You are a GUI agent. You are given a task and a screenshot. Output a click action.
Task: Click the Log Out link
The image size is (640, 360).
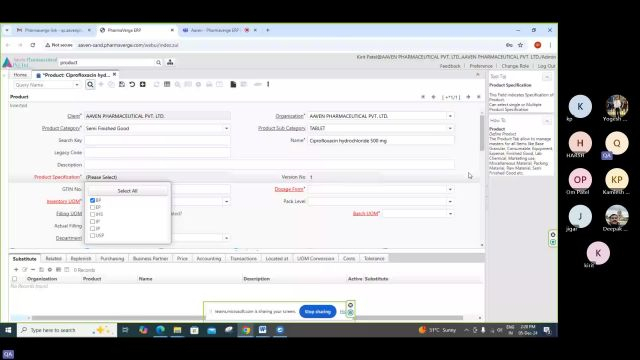547,66
